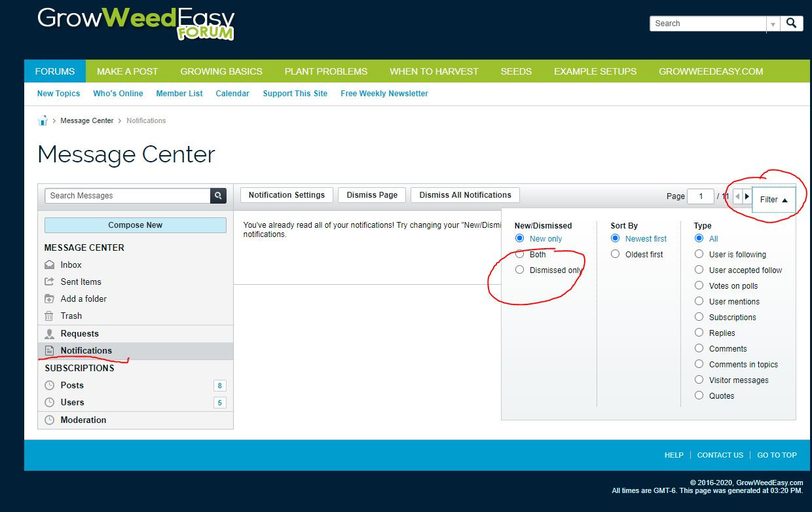Screen dimensions: 812x512
Task: Switch to the GROWING BASICS tab
Action: pyautogui.click(x=221, y=71)
